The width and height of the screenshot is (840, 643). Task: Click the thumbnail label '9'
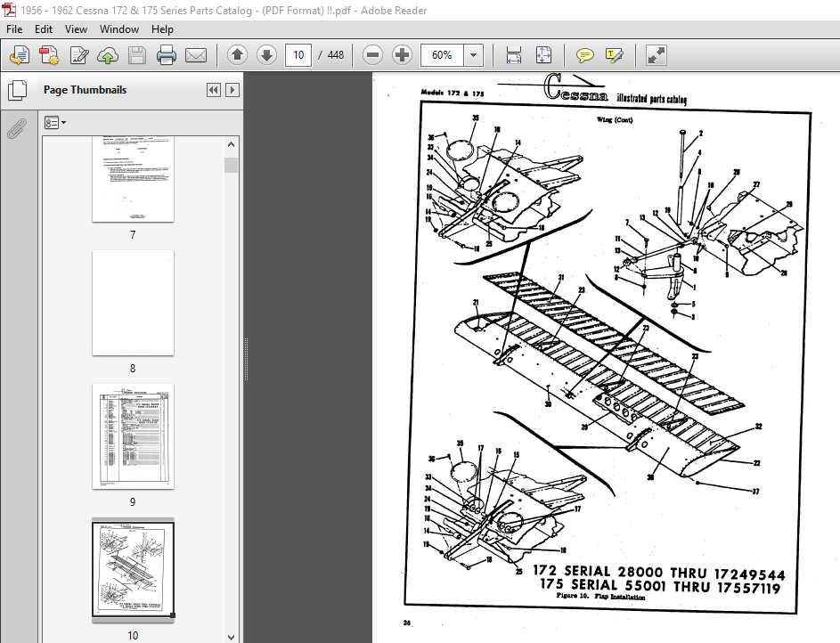click(x=133, y=501)
